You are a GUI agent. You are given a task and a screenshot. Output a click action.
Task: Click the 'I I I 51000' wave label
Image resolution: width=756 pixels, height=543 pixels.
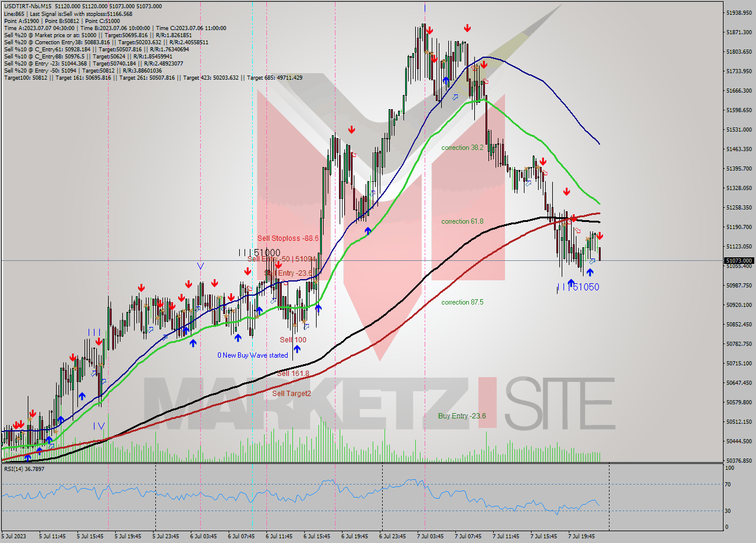(259, 252)
